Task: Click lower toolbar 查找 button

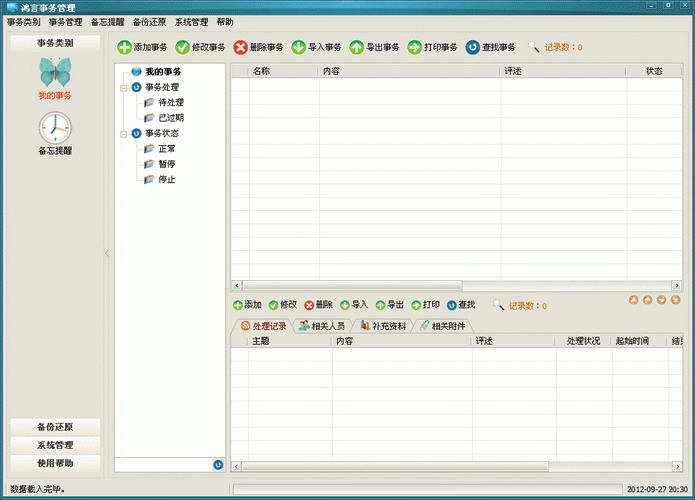Action: tap(461, 305)
